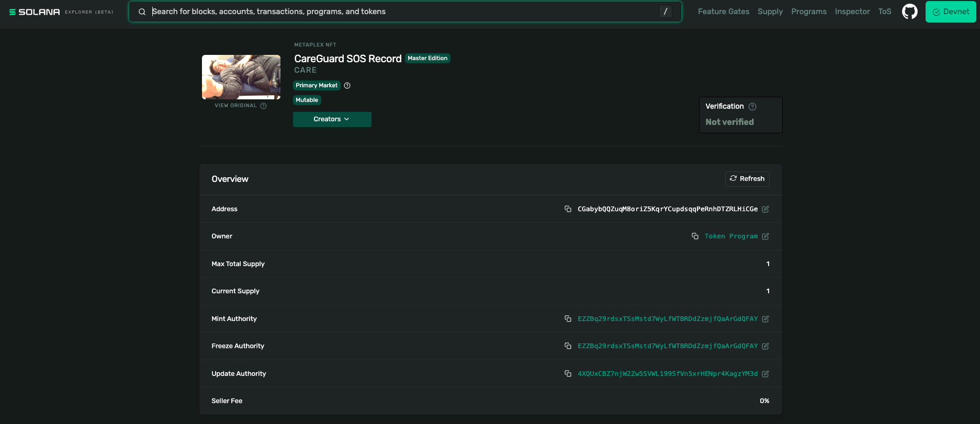This screenshot has width=980, height=424.
Task: Open address CGaby… in inspector icon
Action: (765, 209)
